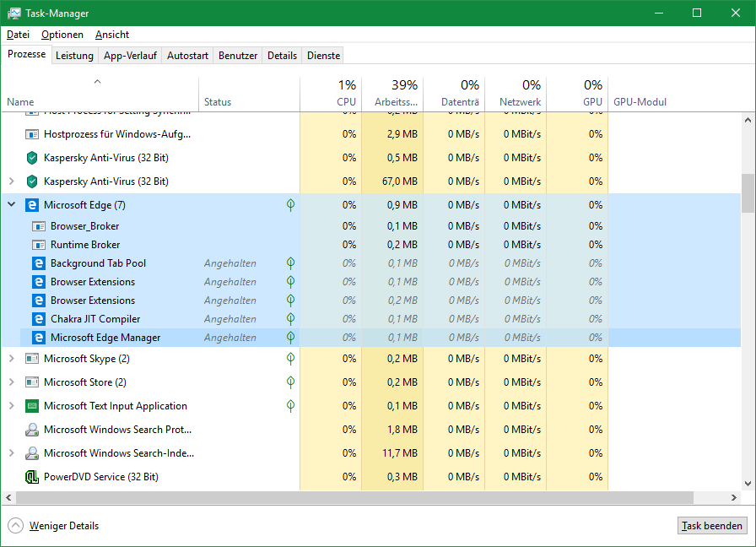Select the Runtime Broker process name
The image size is (756, 547).
coord(85,245)
